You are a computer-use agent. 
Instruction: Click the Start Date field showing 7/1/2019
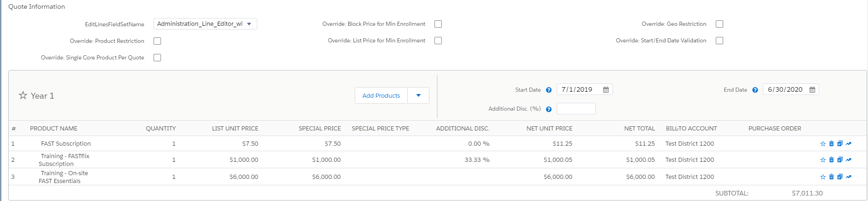coord(579,89)
